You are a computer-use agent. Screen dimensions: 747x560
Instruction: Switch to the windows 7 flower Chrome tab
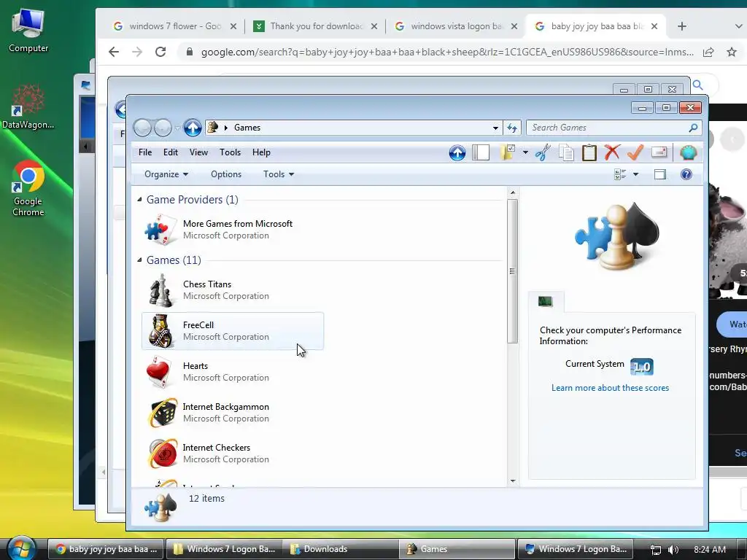174,26
